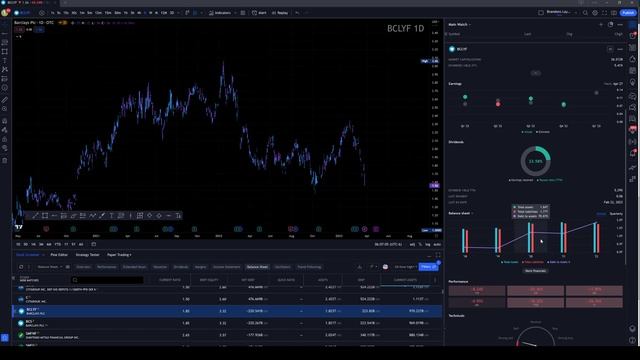
Task: Click the More financials button
Action: 536,271
